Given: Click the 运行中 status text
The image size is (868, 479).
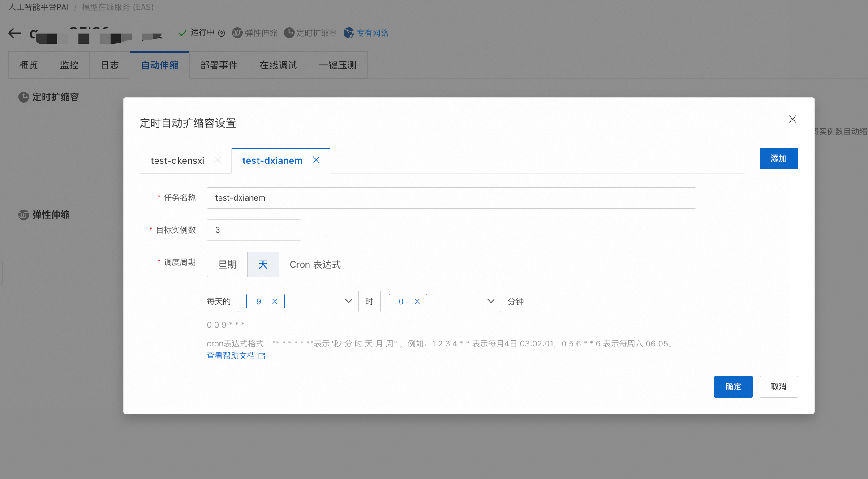Looking at the screenshot, I should point(202,32).
